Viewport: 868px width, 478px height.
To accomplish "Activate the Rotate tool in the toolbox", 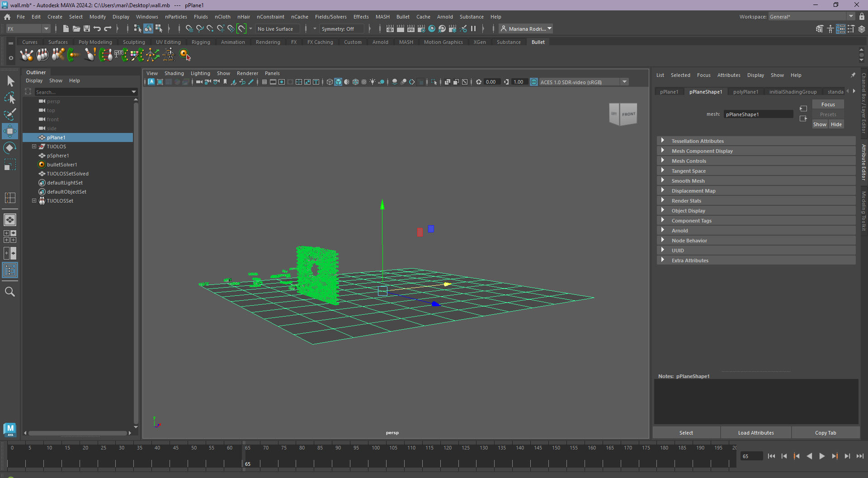I will (x=10, y=148).
